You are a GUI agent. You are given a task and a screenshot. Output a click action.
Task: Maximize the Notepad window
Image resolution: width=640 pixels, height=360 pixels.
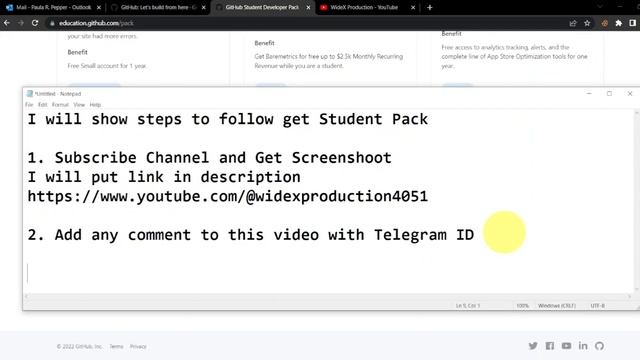pyautogui.click(x=609, y=94)
